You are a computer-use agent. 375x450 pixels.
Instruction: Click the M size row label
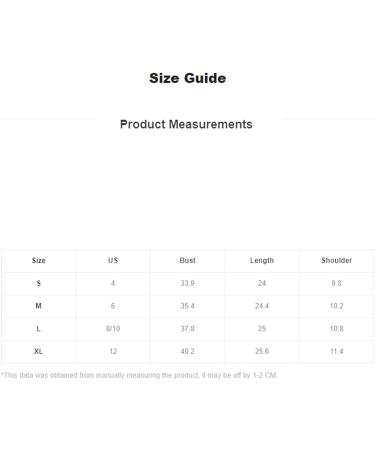click(x=39, y=306)
